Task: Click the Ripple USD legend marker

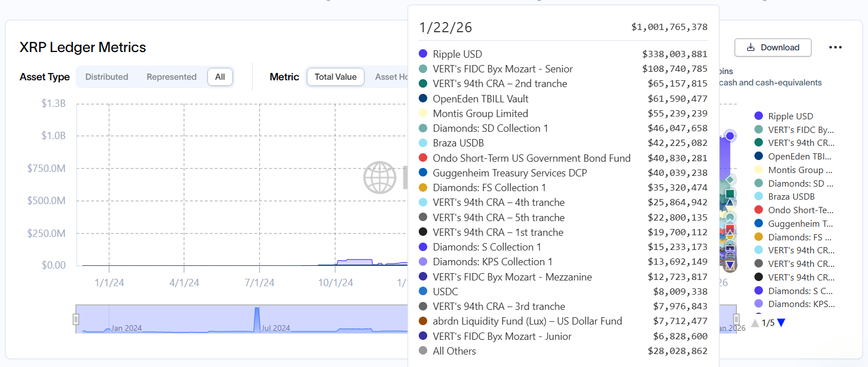Action: pos(758,116)
